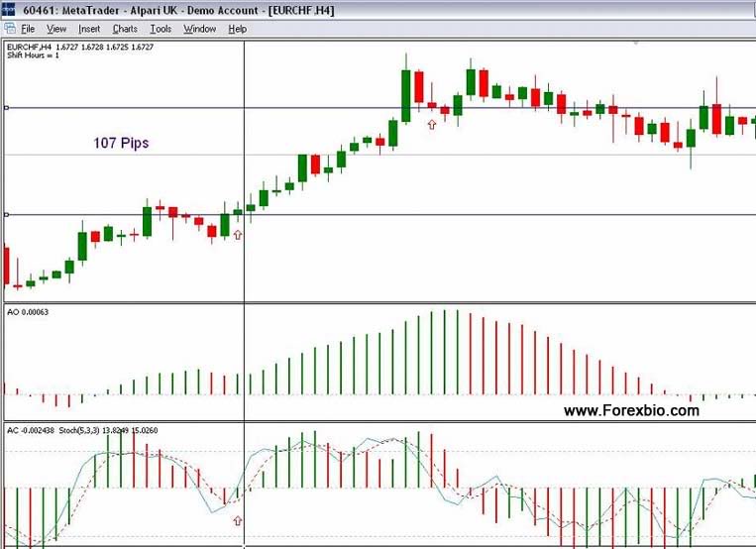Click the 'Shift Hours = 1' label

point(33,55)
